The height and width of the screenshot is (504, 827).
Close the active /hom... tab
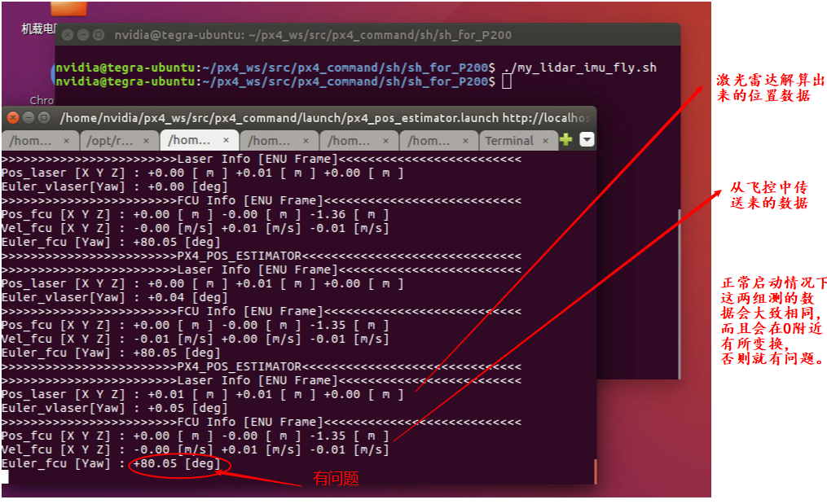(x=226, y=140)
